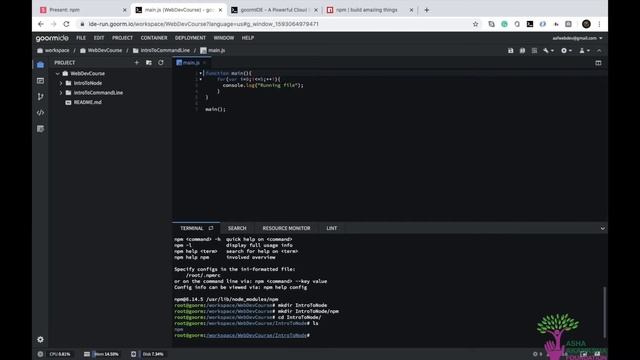Click the CPU usage status indicator
This screenshot has height=360, width=640.
pos(60,354)
